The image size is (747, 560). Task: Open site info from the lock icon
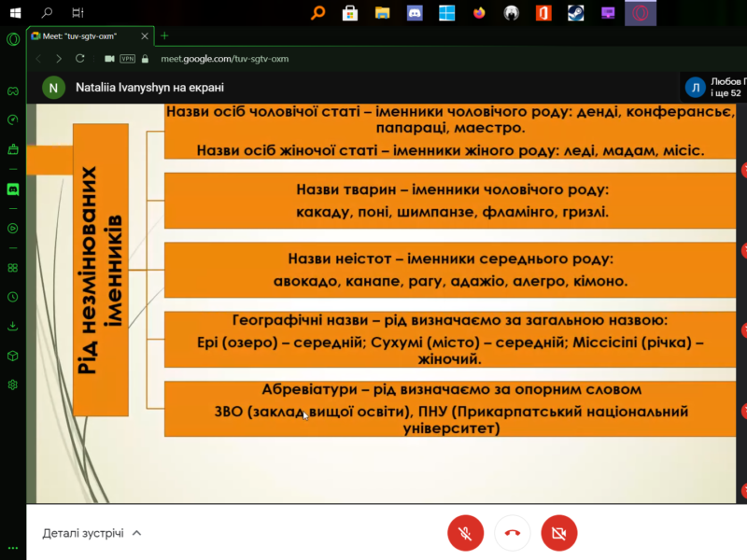click(x=143, y=58)
